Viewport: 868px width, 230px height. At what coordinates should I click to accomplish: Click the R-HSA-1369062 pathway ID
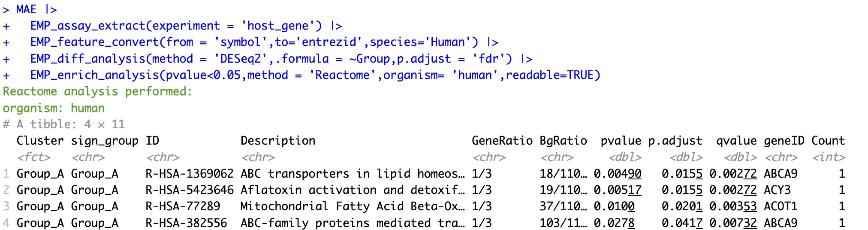click(x=189, y=174)
